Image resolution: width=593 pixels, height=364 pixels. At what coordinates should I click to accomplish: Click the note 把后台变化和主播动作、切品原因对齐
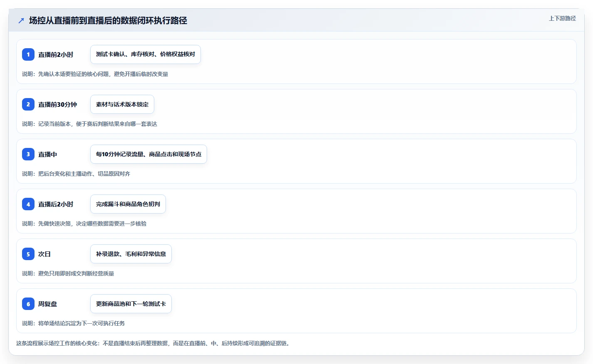[x=76, y=174]
